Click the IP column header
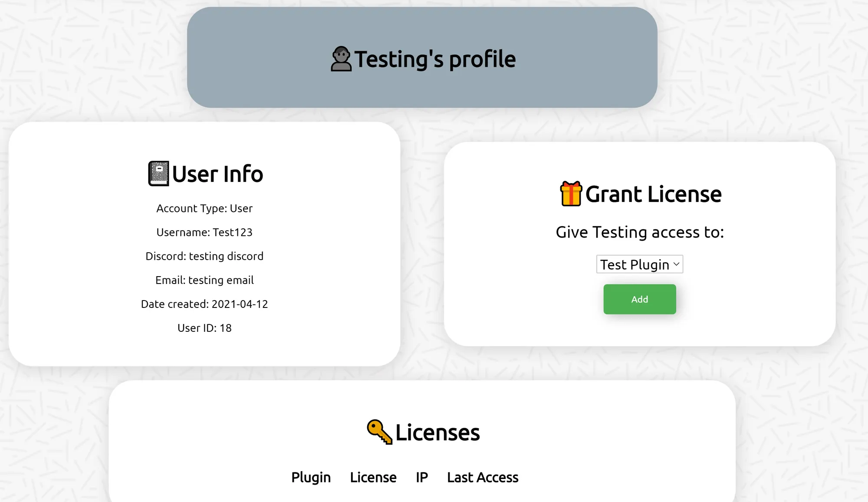Viewport: 868px width, 502px height. coord(421,477)
